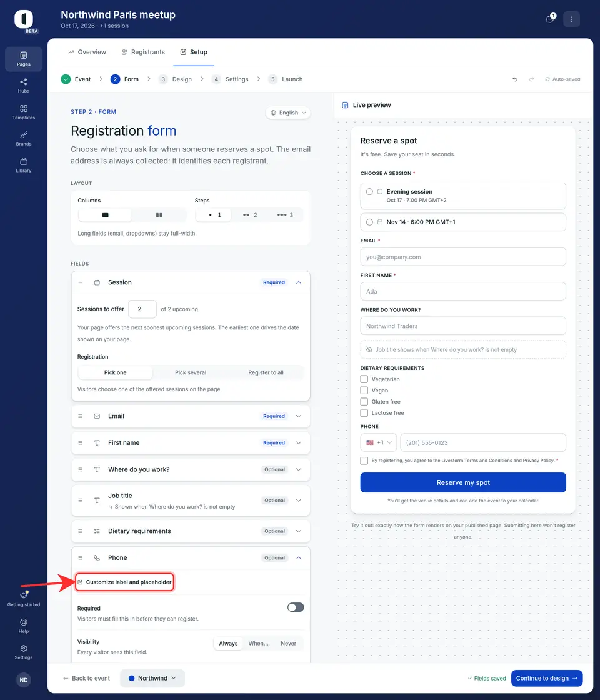Check the Vegetarian checkbox
The height and width of the screenshot is (700, 600).
coord(364,379)
